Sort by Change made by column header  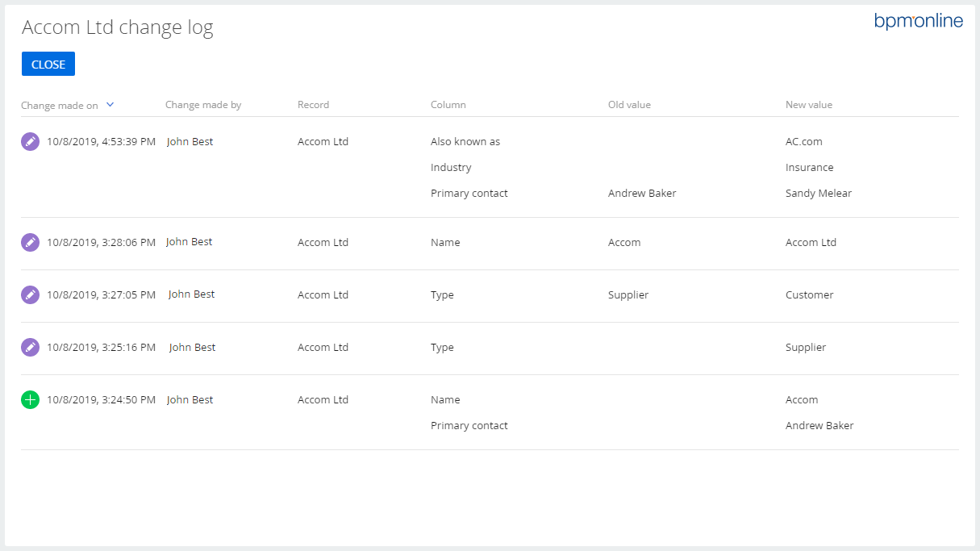click(203, 105)
